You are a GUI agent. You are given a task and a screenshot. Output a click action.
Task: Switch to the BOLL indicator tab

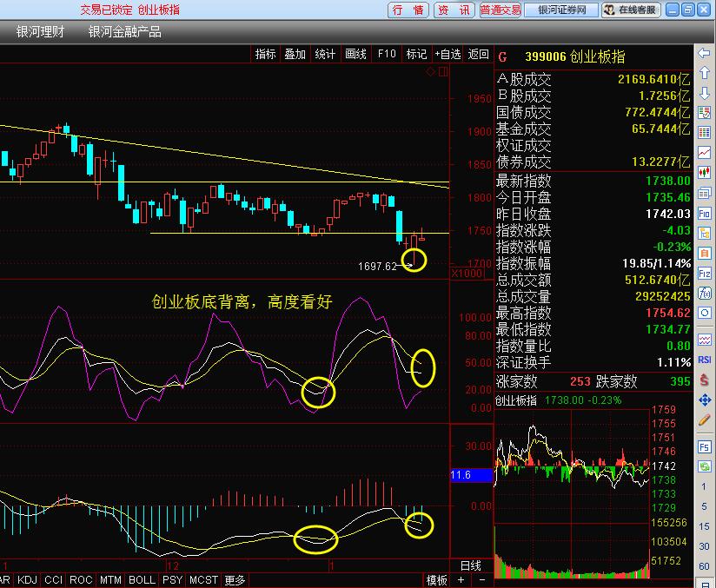point(142,580)
